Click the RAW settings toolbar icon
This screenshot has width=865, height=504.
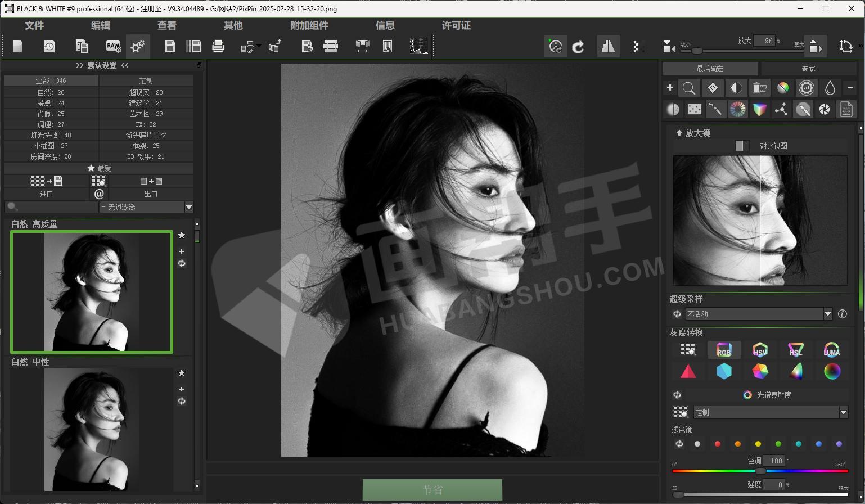(113, 46)
